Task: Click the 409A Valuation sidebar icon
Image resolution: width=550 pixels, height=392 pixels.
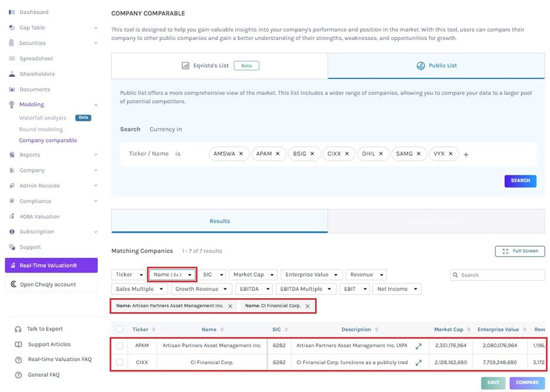Action: tap(12, 216)
